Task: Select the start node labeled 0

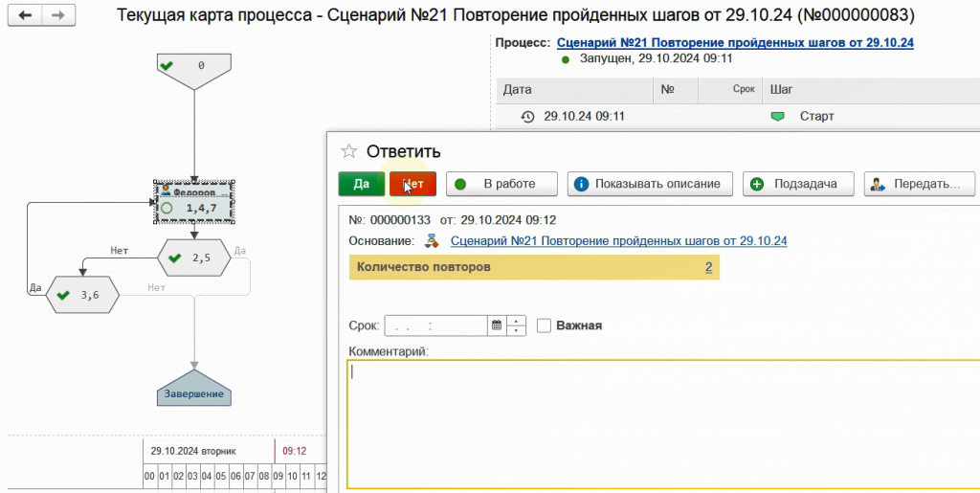Action: pos(194,67)
